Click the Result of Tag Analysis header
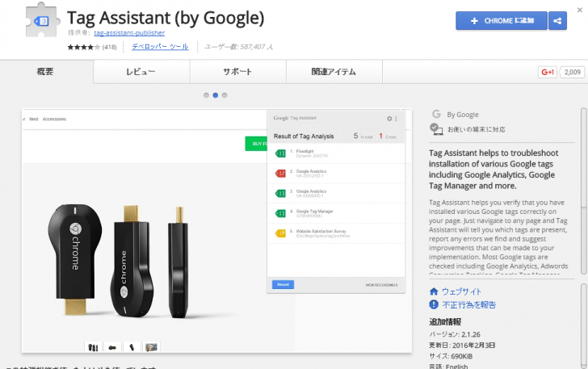This screenshot has width=588, height=369. tap(304, 136)
